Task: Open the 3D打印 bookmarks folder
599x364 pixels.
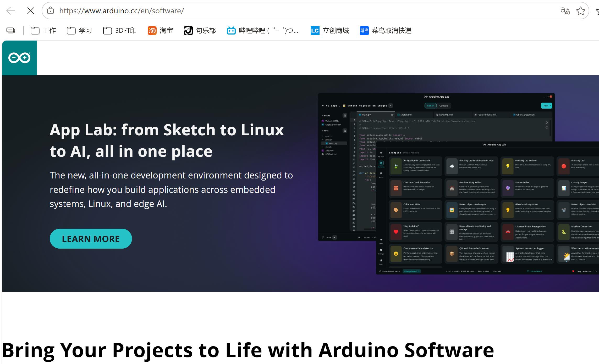Action: pos(120,31)
